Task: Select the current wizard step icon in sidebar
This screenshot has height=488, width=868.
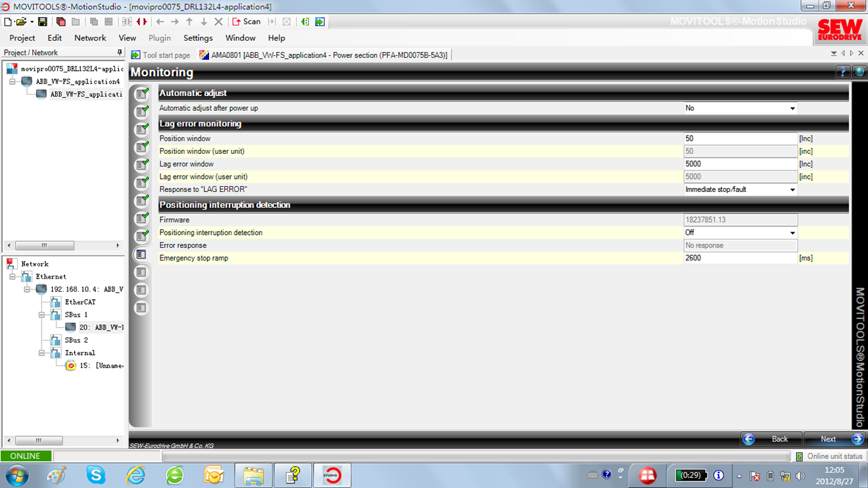Action: point(141,255)
